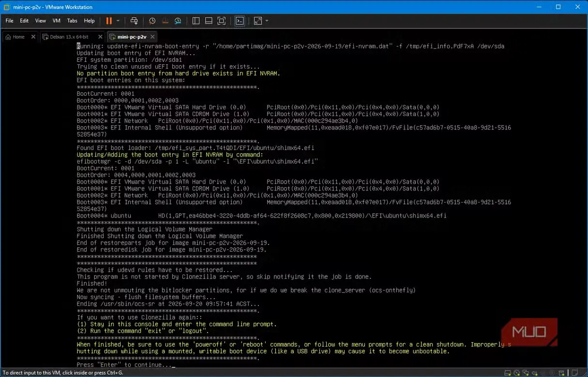588x377 pixels.
Task: Send Ctrl+Alt+Del to the VM
Action: tap(135, 21)
